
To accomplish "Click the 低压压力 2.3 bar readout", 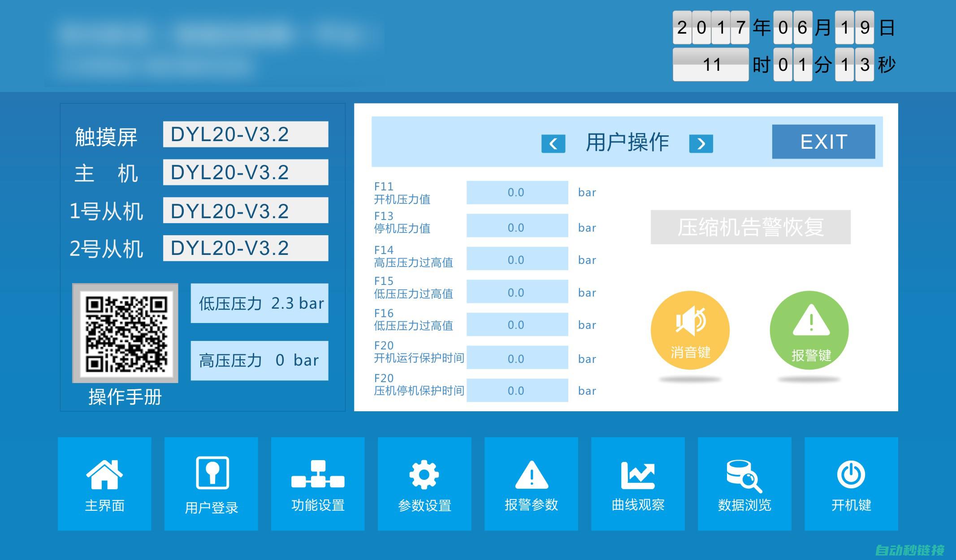I will click(260, 303).
